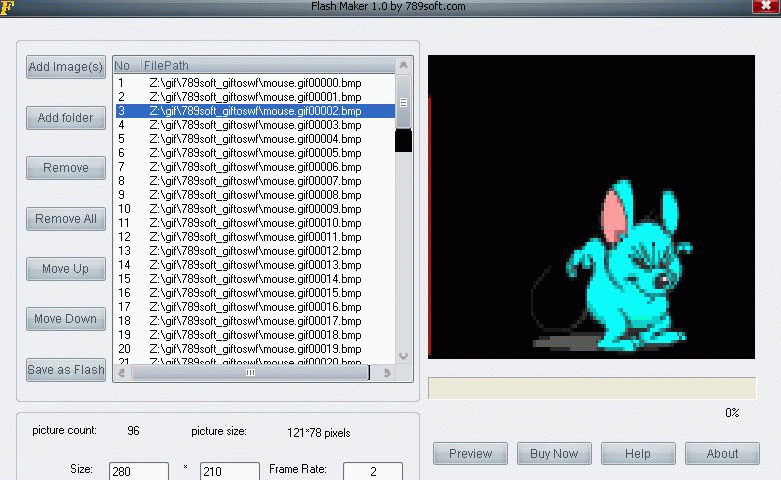Click the Flash Maker app icon in title bar
The width and height of the screenshot is (781, 480).
(7, 6)
